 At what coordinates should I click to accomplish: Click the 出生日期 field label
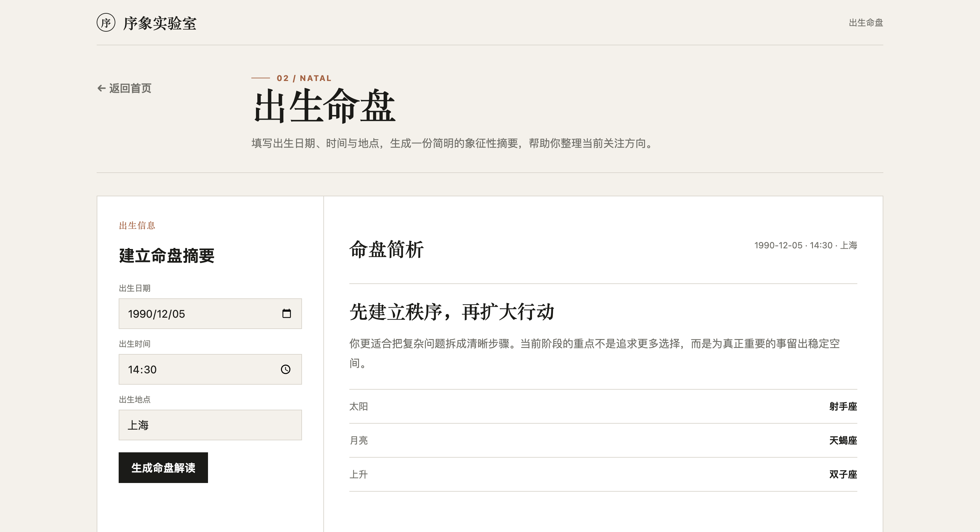click(x=135, y=288)
